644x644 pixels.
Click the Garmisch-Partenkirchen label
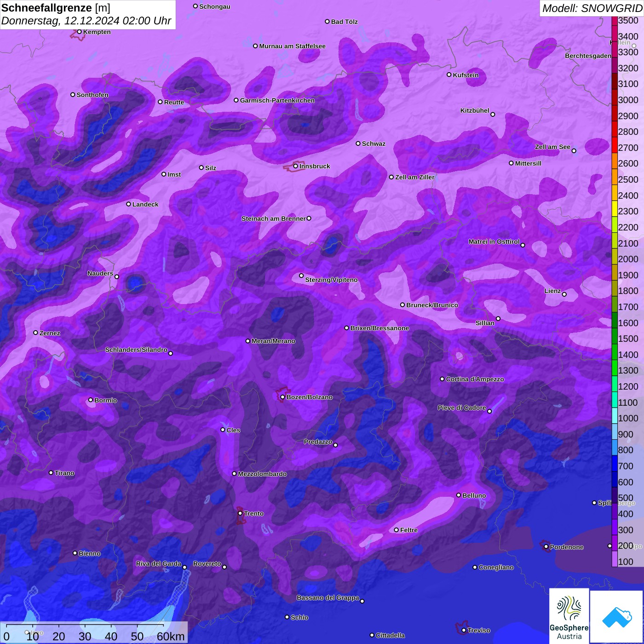click(277, 100)
